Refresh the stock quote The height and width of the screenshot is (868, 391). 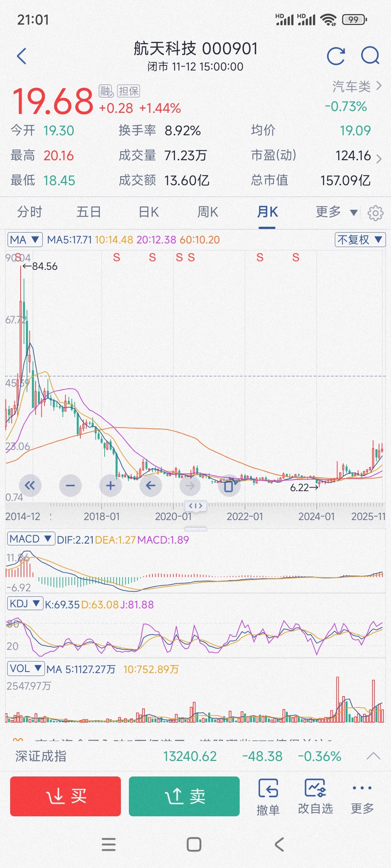click(x=336, y=56)
